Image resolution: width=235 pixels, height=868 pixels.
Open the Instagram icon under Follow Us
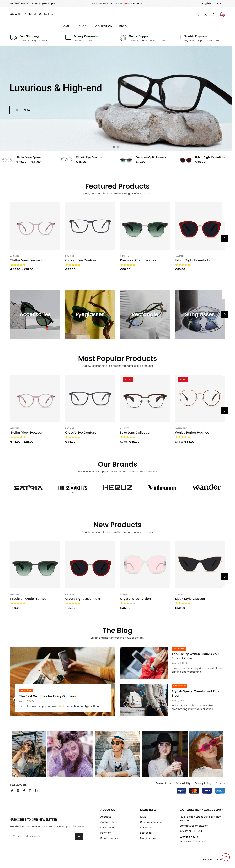click(x=18, y=790)
